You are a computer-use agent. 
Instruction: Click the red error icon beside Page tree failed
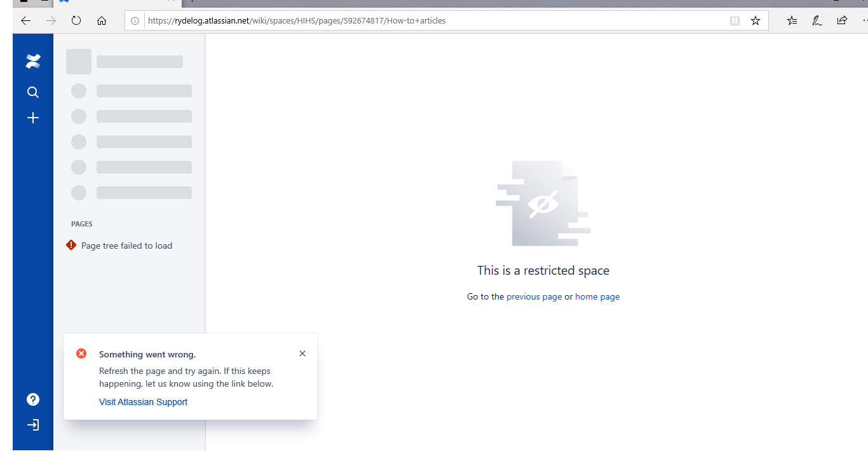pos(71,245)
